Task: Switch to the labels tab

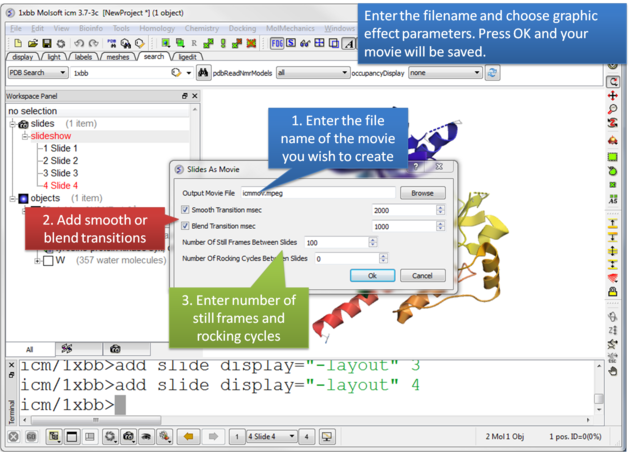Action: [x=83, y=58]
